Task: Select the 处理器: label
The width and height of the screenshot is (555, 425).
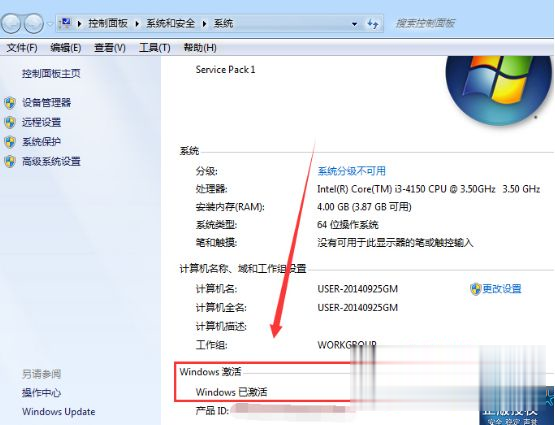Action: click(211, 189)
